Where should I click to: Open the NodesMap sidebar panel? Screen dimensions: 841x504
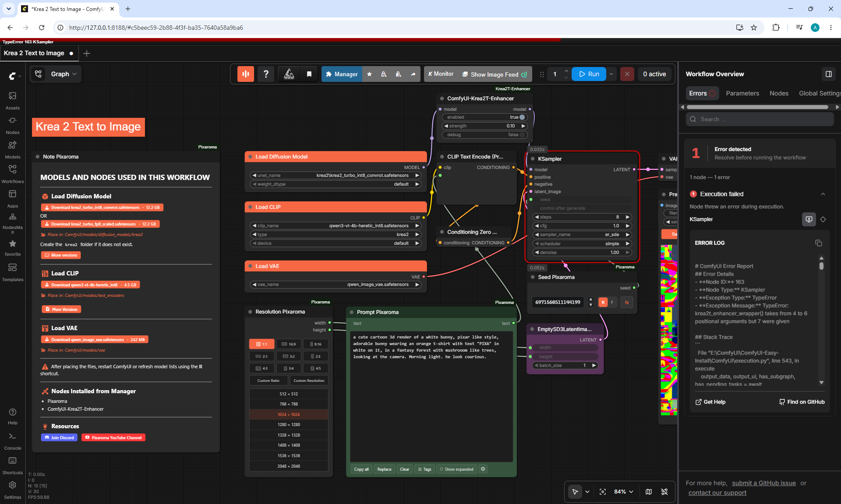(x=13, y=223)
